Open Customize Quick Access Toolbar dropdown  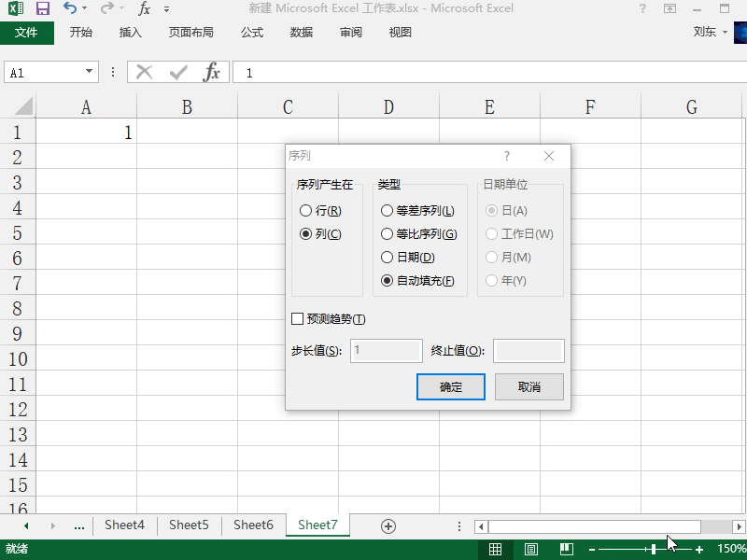167,9
